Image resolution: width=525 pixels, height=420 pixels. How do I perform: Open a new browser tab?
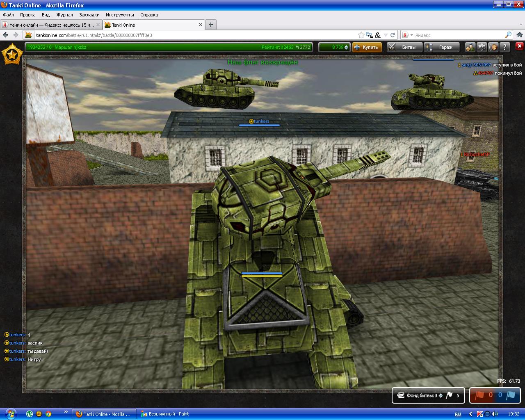pyautogui.click(x=211, y=25)
